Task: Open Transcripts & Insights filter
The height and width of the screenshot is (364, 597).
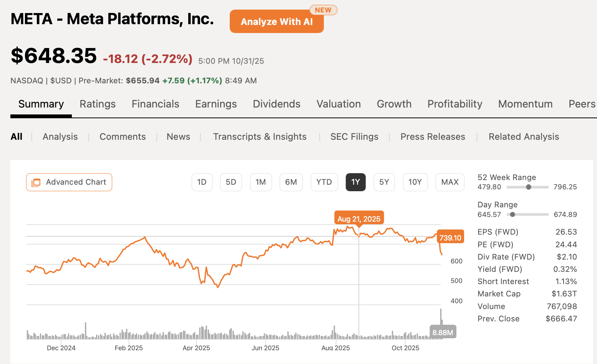Action: point(260,137)
